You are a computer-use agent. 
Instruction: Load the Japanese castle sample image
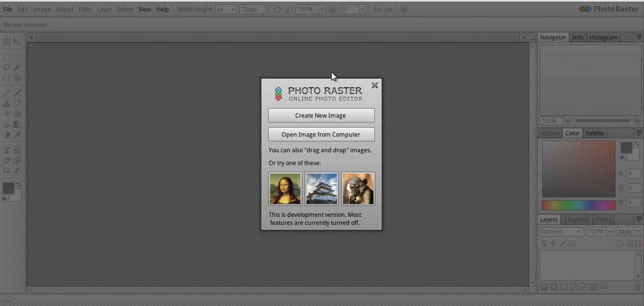(322, 189)
